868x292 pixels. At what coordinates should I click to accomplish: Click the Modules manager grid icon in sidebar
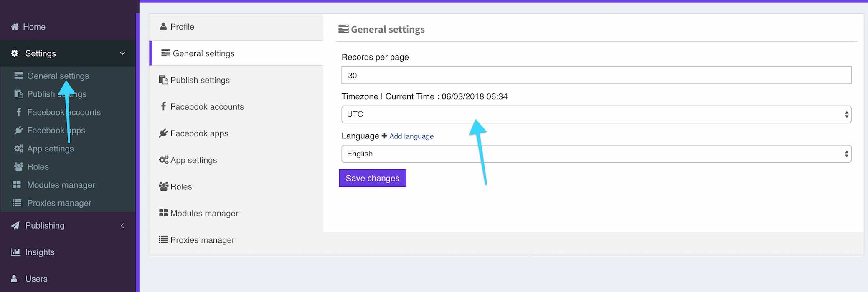[x=17, y=185]
